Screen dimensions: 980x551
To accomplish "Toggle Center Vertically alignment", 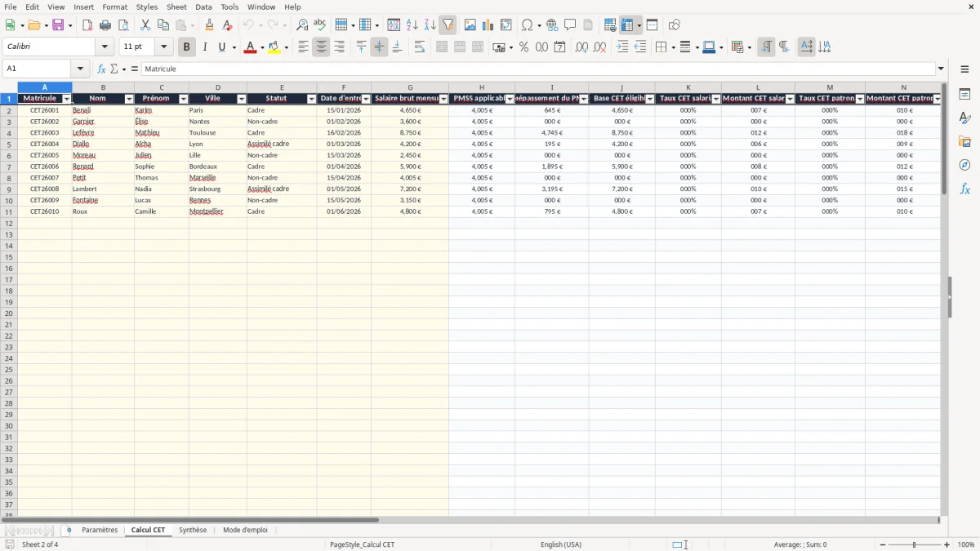I will (x=379, y=47).
